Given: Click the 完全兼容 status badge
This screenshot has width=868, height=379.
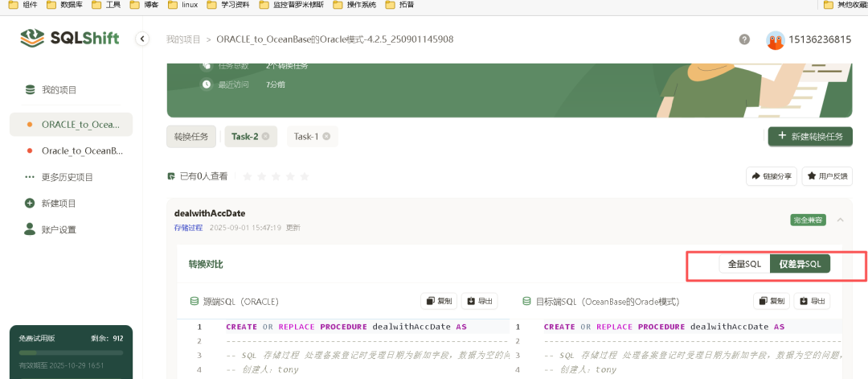Looking at the screenshot, I should 809,220.
